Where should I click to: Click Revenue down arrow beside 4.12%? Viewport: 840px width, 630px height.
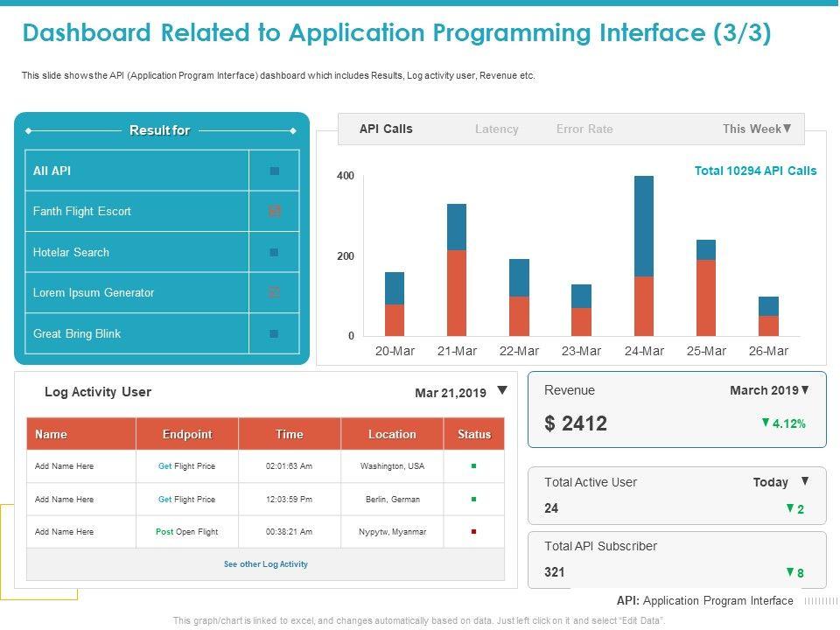click(x=766, y=423)
